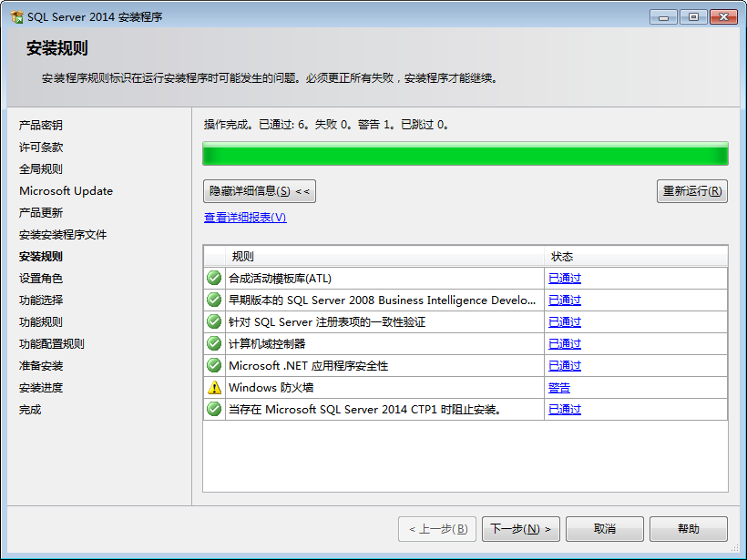
Task: Click the green check icon for 计算机域控制器
Action: click(x=213, y=343)
